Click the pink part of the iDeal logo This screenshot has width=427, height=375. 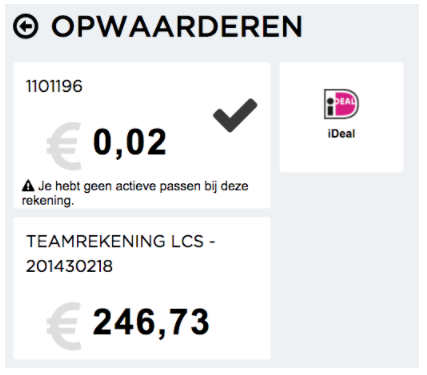tap(347, 104)
